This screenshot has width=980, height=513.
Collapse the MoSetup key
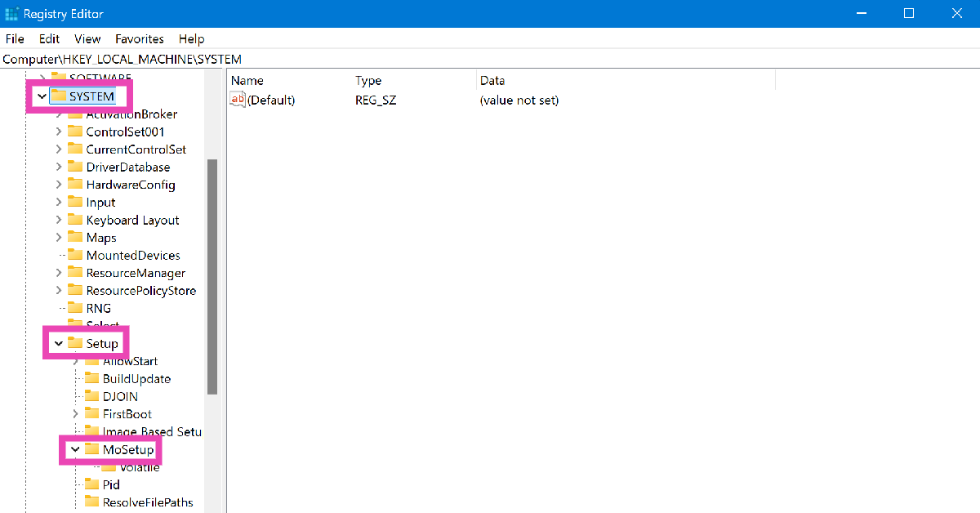(x=75, y=449)
